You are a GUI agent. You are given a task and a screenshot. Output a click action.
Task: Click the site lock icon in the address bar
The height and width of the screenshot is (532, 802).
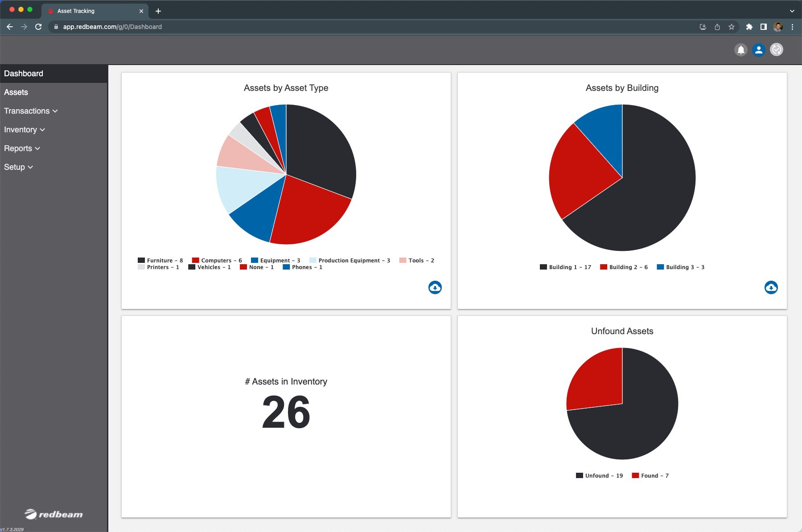(x=56, y=27)
